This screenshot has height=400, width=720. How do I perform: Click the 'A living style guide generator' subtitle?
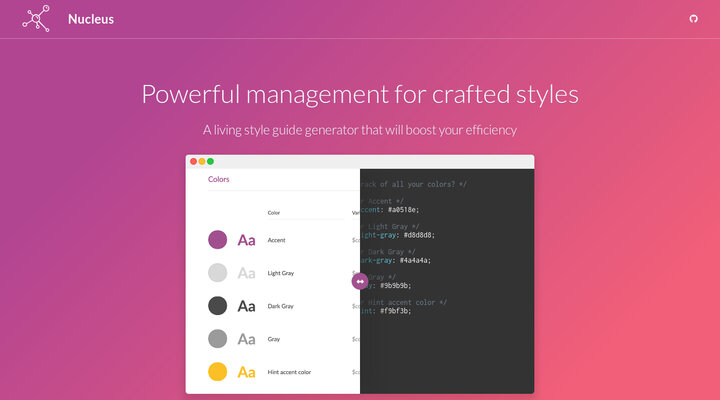click(x=360, y=130)
